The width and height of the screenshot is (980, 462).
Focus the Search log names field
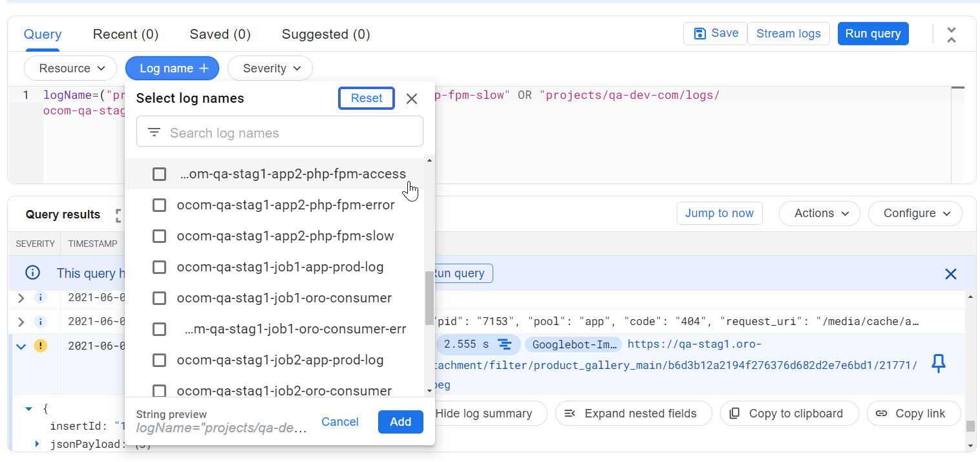291,132
